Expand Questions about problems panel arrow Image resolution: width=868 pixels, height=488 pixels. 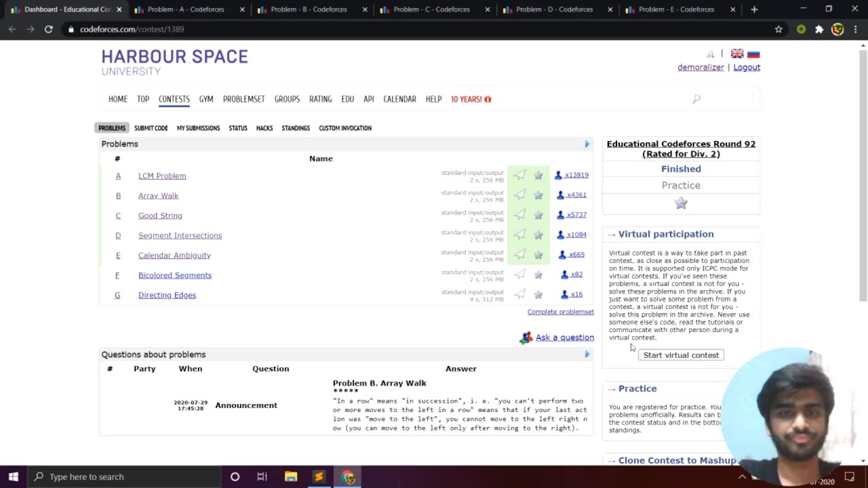coord(587,354)
